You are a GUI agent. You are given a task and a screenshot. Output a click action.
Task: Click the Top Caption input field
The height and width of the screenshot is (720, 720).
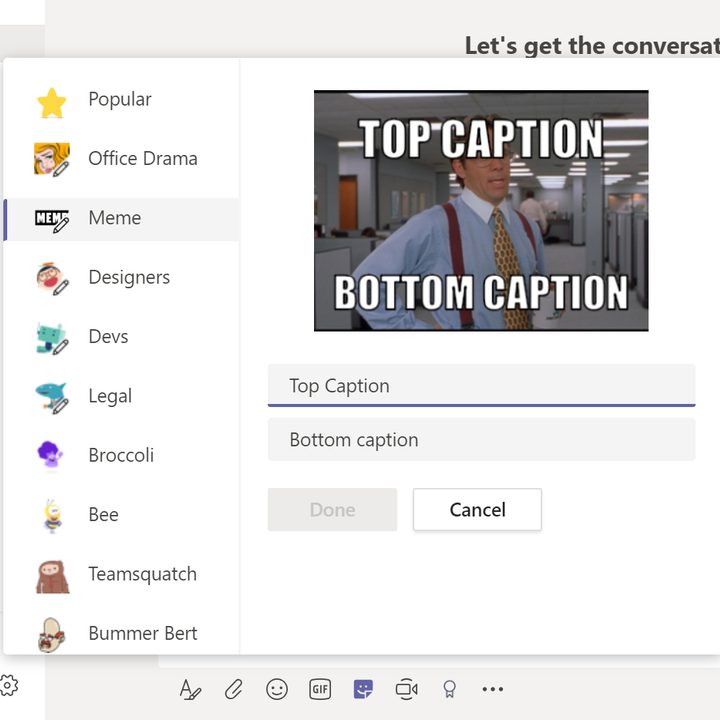click(481, 386)
